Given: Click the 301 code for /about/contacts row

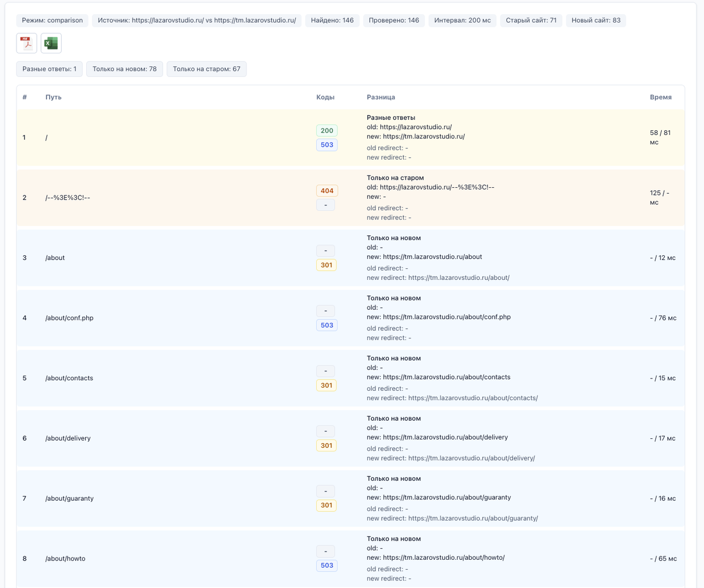Looking at the screenshot, I should [326, 386].
